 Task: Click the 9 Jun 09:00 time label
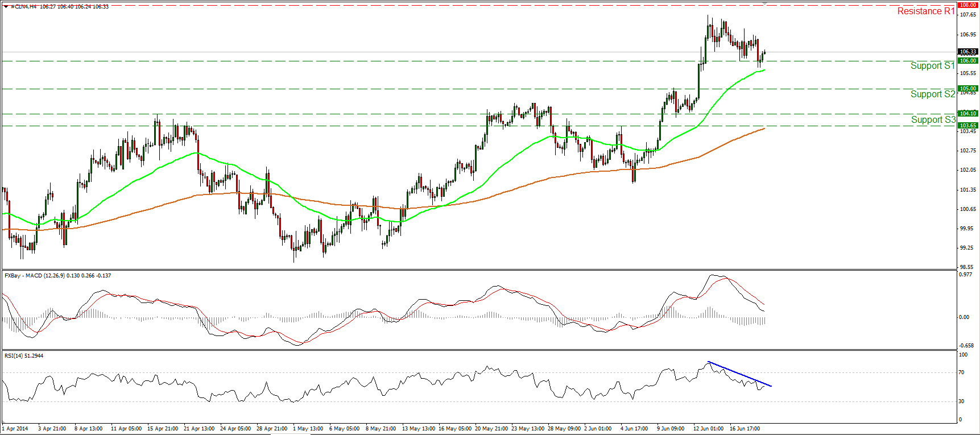(671, 429)
